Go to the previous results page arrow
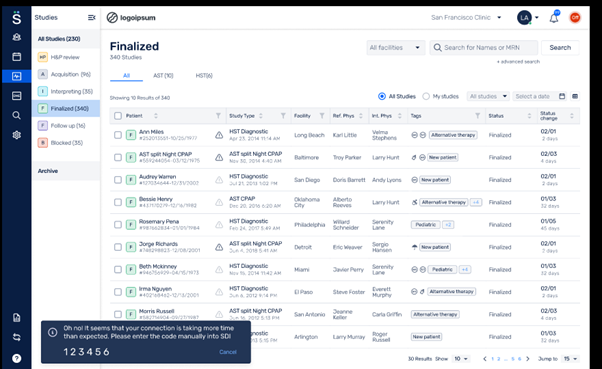 (x=485, y=359)
